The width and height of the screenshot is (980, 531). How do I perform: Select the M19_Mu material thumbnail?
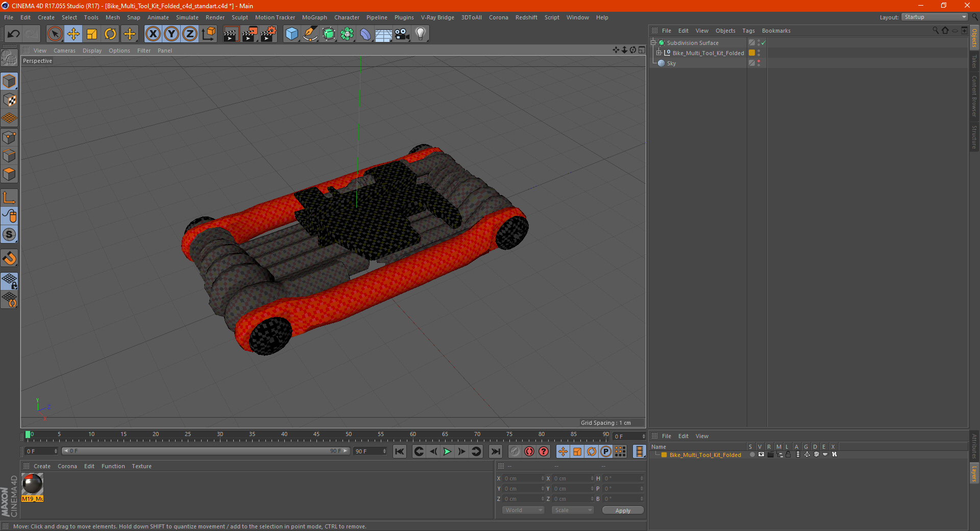point(33,488)
